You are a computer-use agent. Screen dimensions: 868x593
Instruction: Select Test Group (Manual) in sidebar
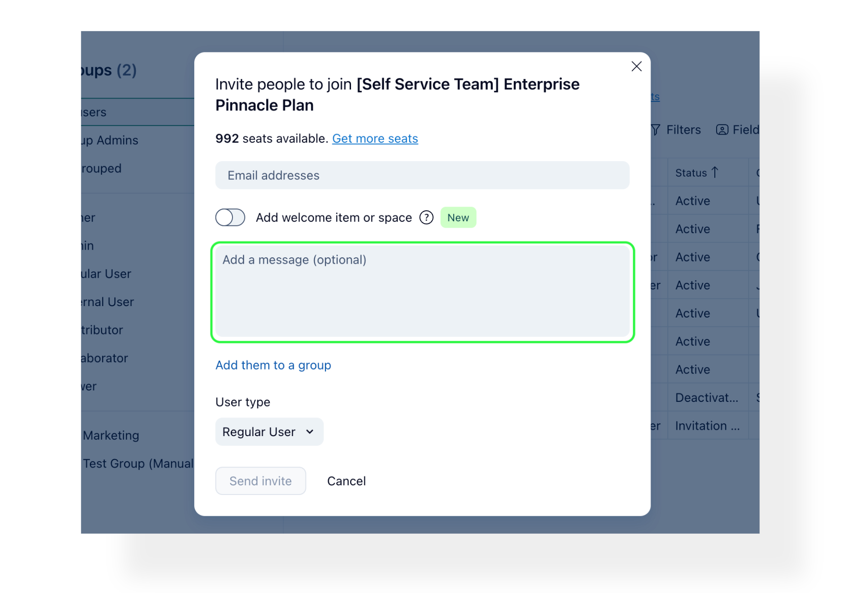coord(138,463)
